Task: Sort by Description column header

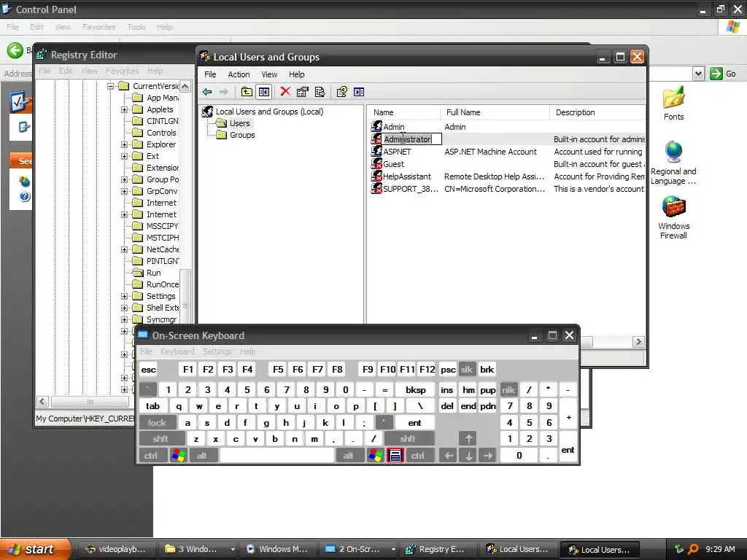Action: pyautogui.click(x=597, y=112)
